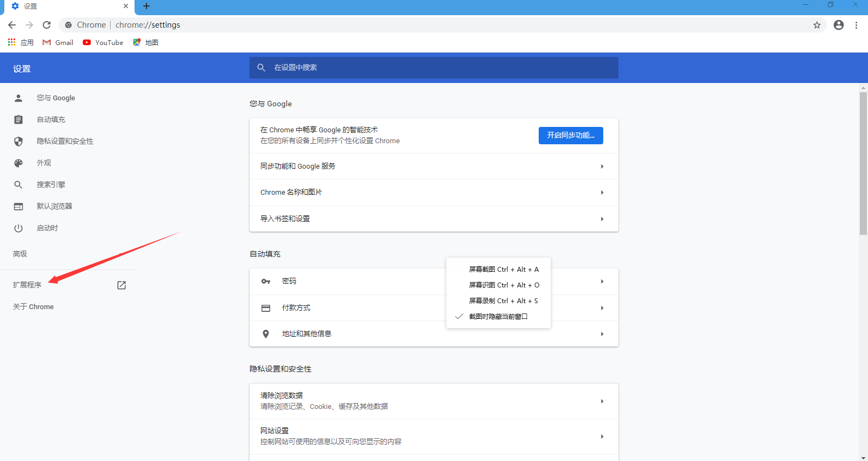The height and width of the screenshot is (461, 868).
Task: Click the scroll-down arrow of the page scrollbar
Action: pos(863,458)
